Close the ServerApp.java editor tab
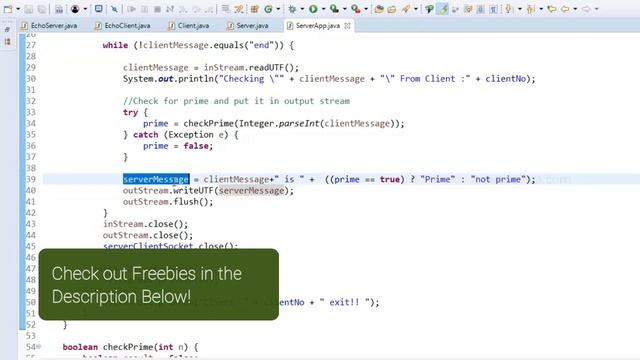This screenshot has width=640, height=360. point(347,26)
